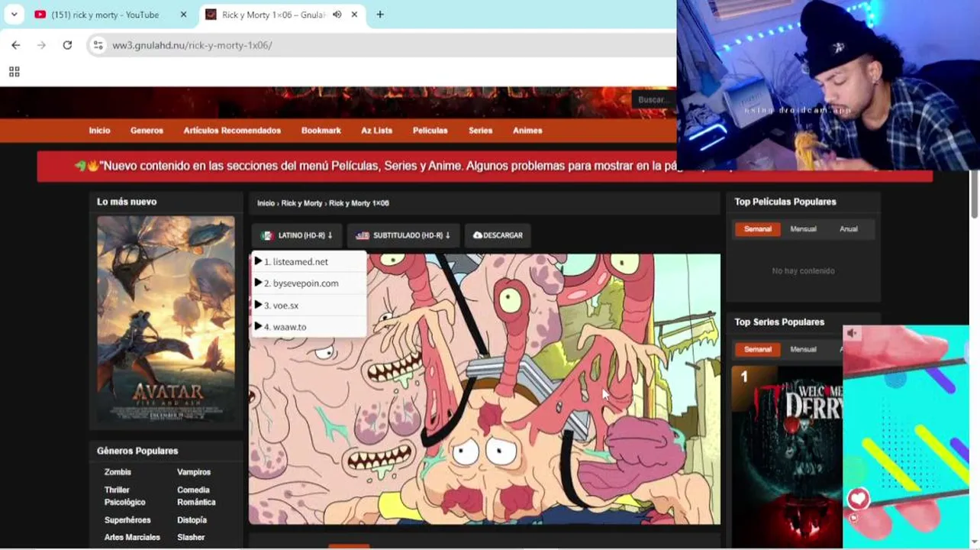Open a new browser tab with plus icon
Screen dimensions: 980x550
(380, 15)
